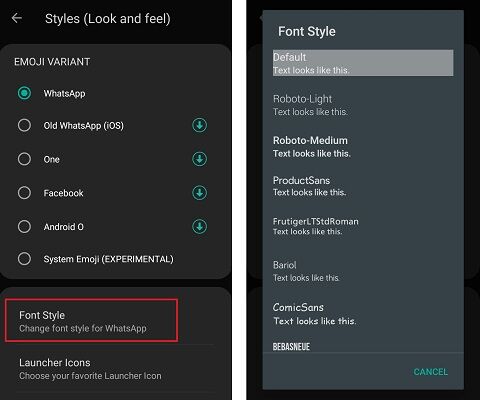Download the Facebook emoji pack
The height and width of the screenshot is (400, 480).
pyautogui.click(x=199, y=193)
